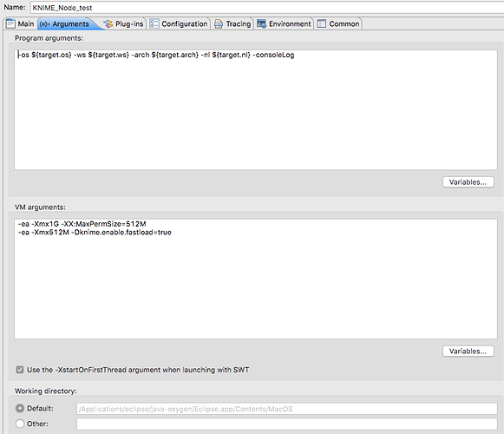Click the Arguments tab (x)= icon
Image resolution: width=504 pixels, height=434 pixels.
45,24
